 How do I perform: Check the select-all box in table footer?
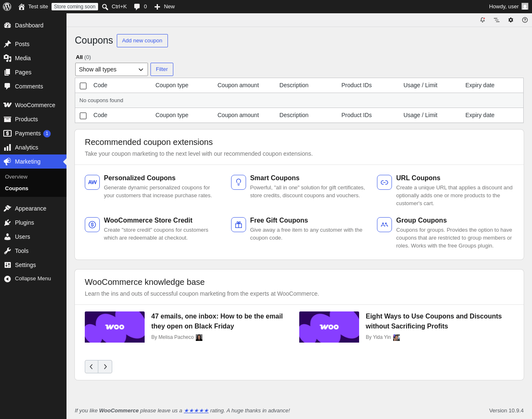click(x=83, y=115)
